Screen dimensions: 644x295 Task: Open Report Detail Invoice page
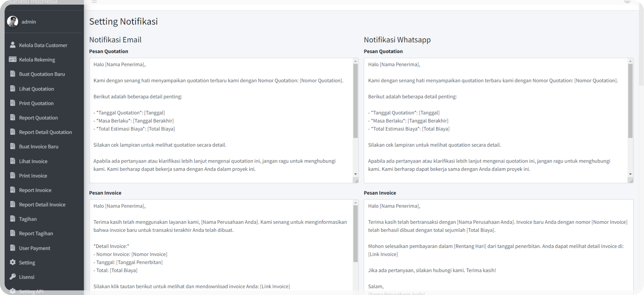pos(42,204)
